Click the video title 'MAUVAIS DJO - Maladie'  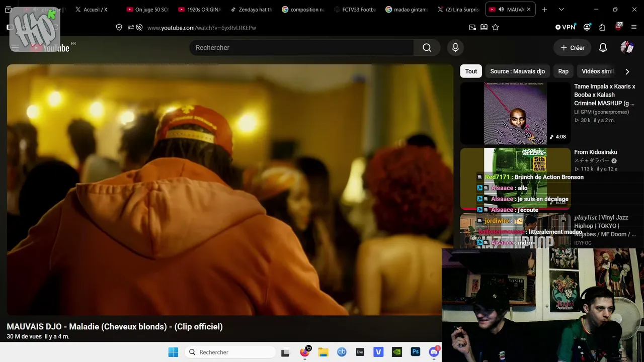[x=115, y=327]
